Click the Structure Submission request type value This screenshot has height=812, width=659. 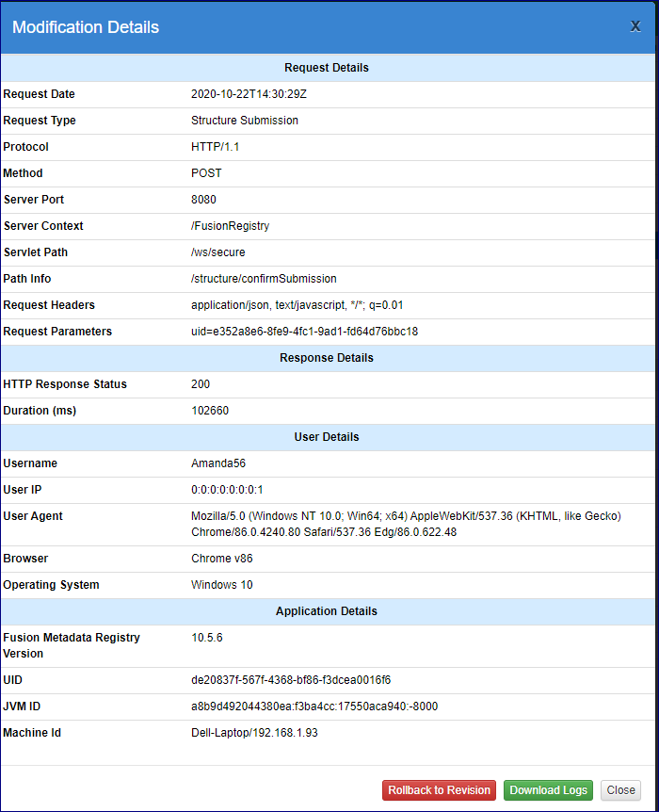click(x=245, y=121)
